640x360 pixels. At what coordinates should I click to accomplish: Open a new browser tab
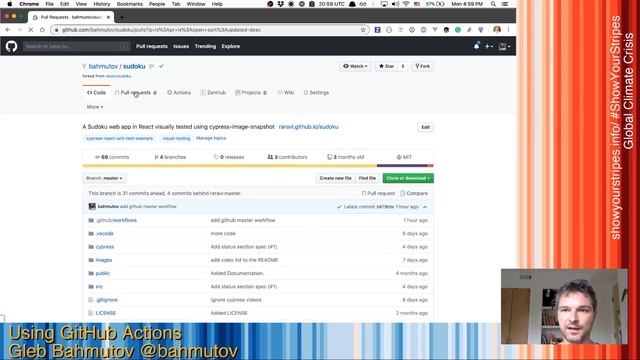[122, 17]
